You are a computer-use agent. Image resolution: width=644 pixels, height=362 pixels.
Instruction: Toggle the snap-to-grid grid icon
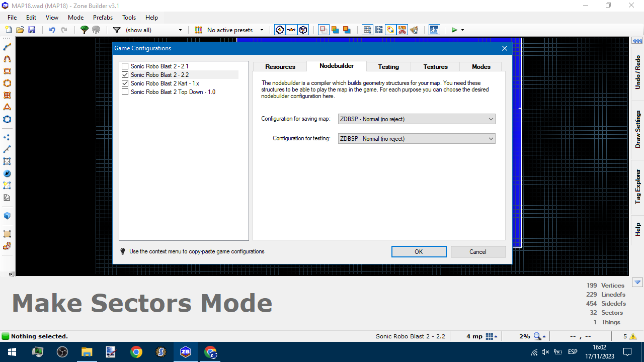pos(367,30)
